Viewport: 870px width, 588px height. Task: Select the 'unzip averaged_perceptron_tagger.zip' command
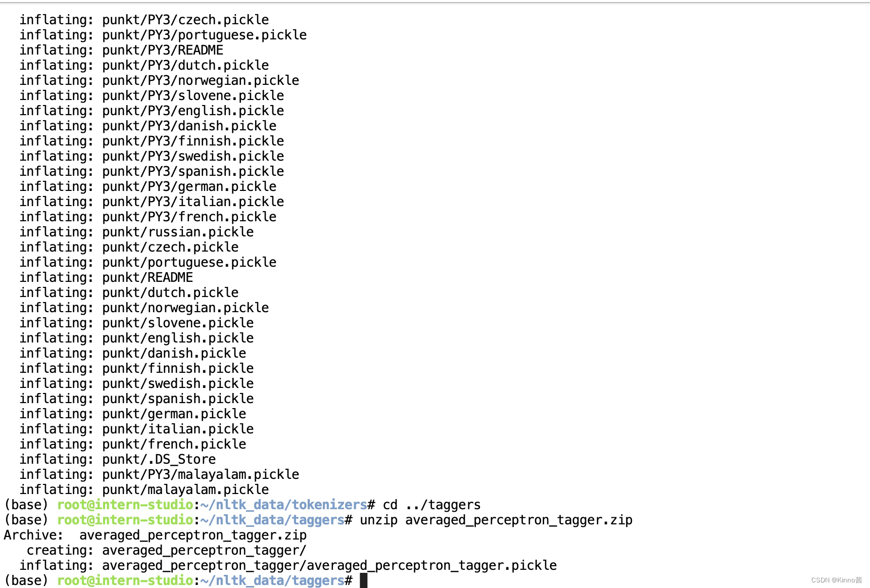[x=496, y=520]
